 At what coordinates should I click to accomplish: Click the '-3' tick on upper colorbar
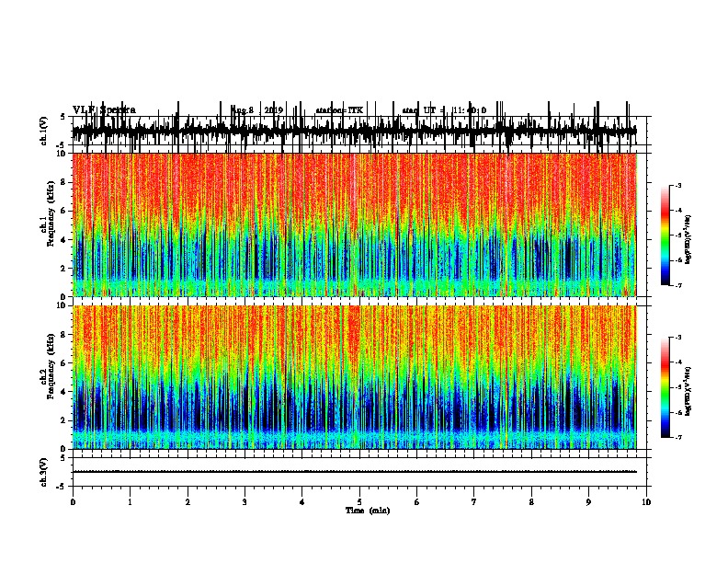(678, 185)
